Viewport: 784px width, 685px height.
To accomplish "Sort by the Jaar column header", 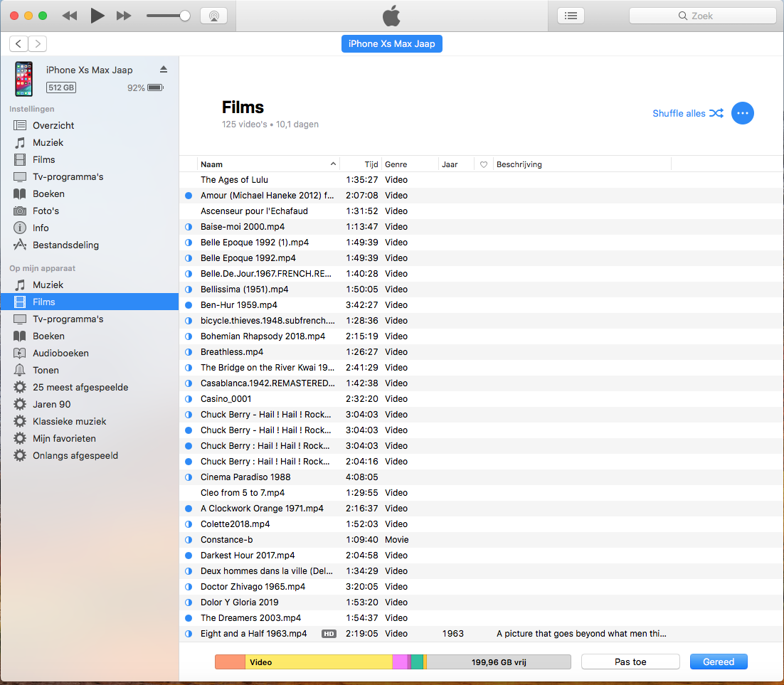I will [x=456, y=164].
